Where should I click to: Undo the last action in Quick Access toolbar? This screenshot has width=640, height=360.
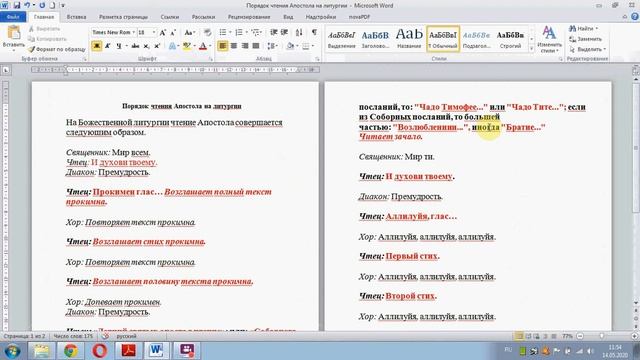pyautogui.click(x=27, y=5)
